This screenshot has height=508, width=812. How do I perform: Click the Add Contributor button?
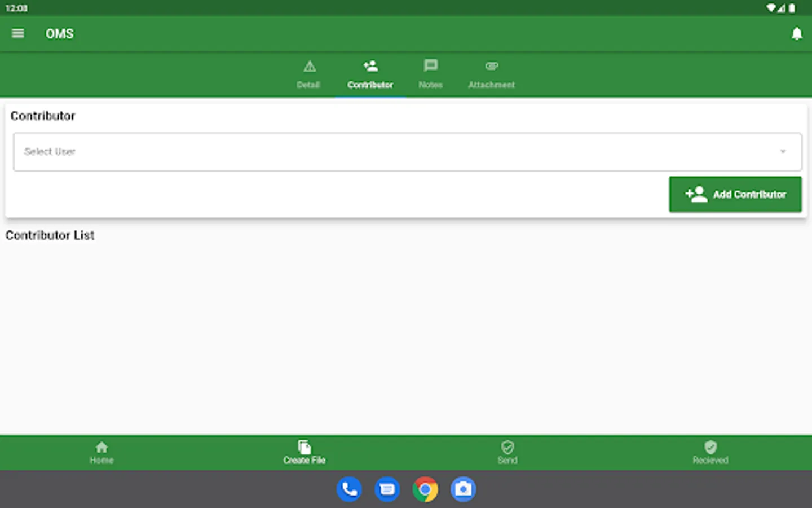[735, 194]
